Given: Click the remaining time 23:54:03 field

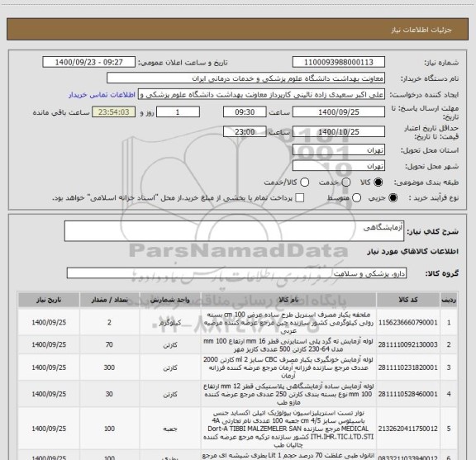Looking at the screenshot, I should [114, 112].
